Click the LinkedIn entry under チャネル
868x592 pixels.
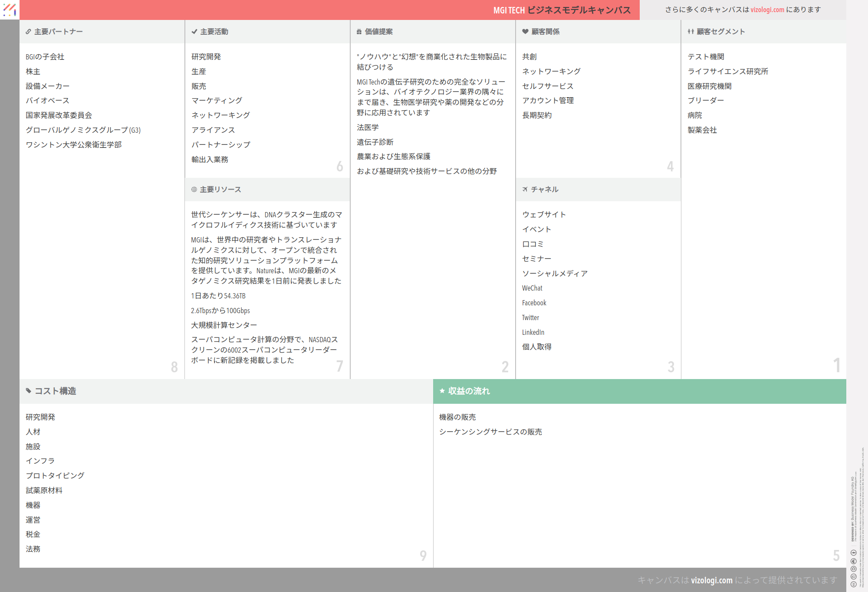pos(533,332)
